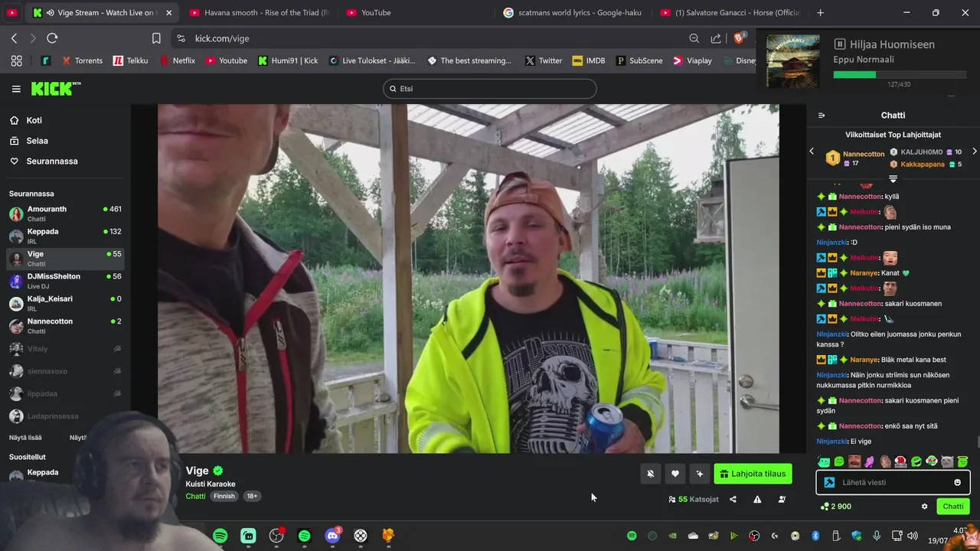Switch to Havana smooth browser tab

click(259, 12)
